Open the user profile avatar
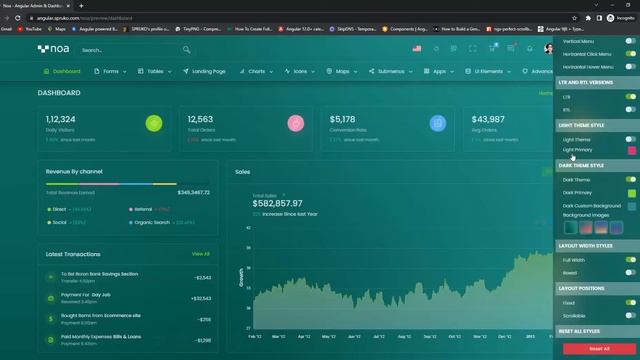 tap(549, 49)
